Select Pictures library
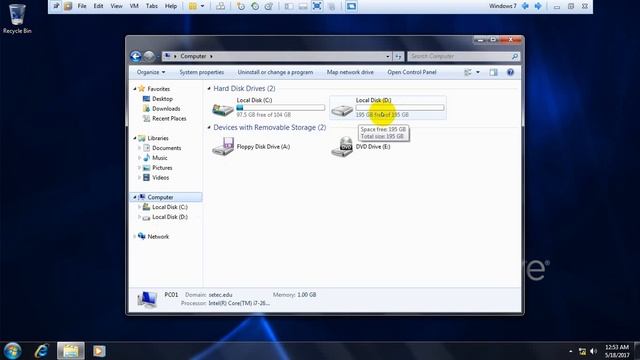 click(x=162, y=168)
